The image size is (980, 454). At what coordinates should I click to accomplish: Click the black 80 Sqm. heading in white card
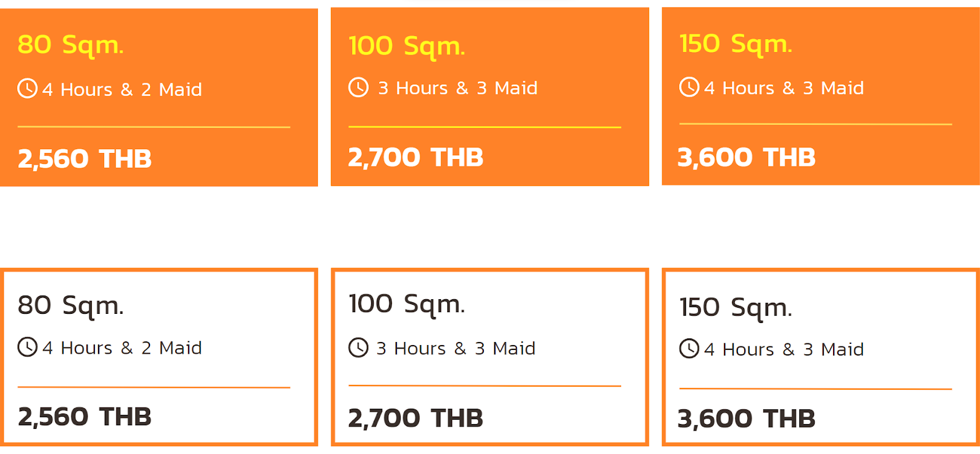(x=70, y=305)
